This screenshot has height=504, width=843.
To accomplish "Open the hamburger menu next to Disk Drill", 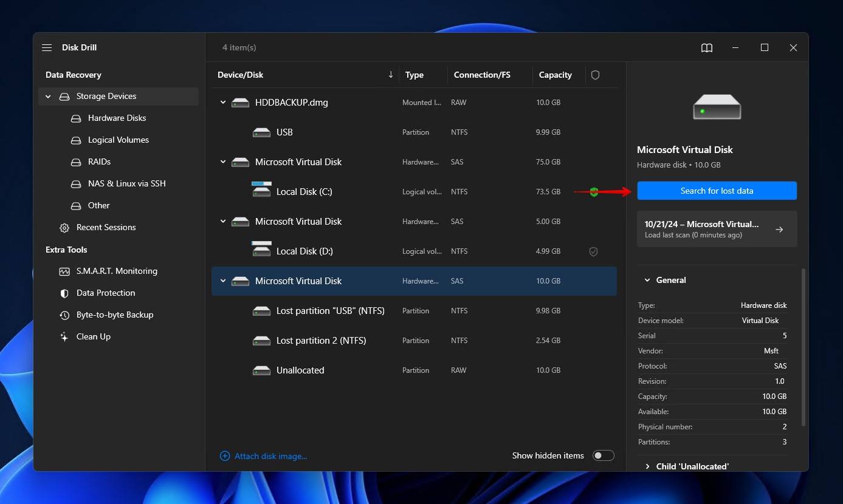I will pos(47,47).
